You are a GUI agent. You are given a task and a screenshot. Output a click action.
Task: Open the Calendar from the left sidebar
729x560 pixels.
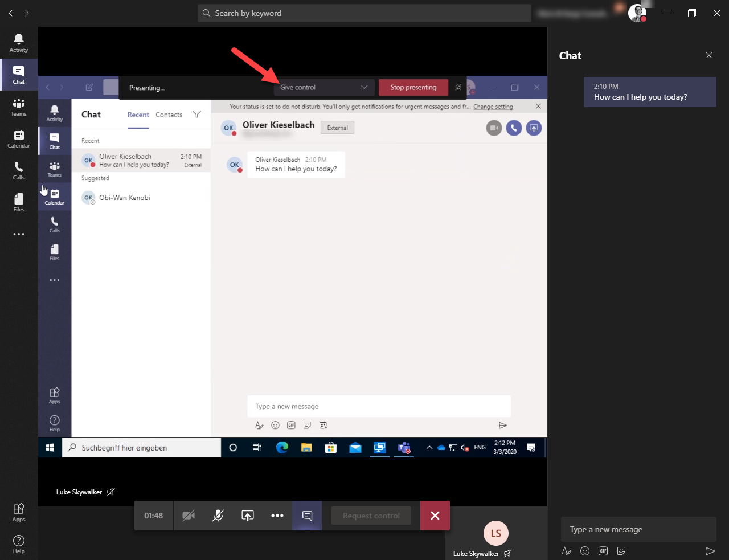tap(19, 138)
